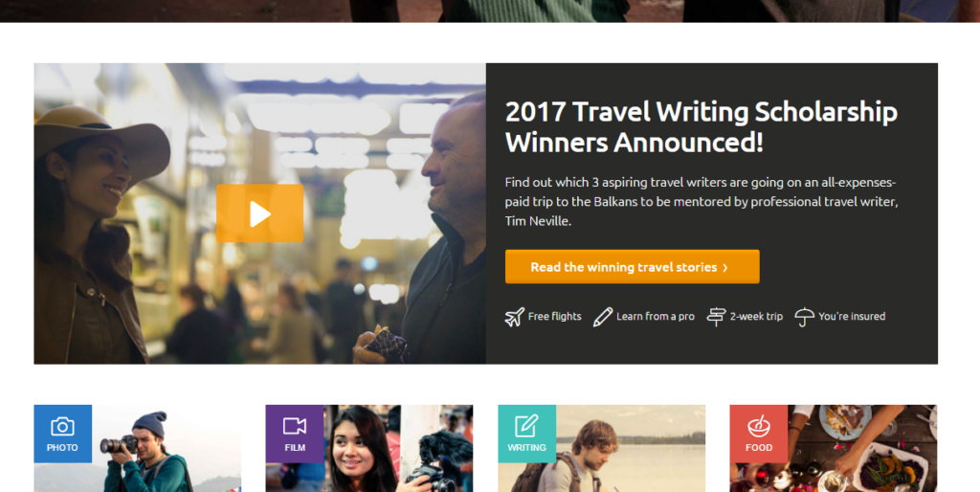980x492 pixels.
Task: Open the Food category bowl icon
Action: point(759,426)
